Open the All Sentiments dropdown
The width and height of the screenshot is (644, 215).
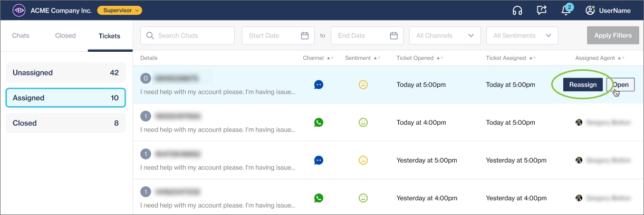coord(522,36)
